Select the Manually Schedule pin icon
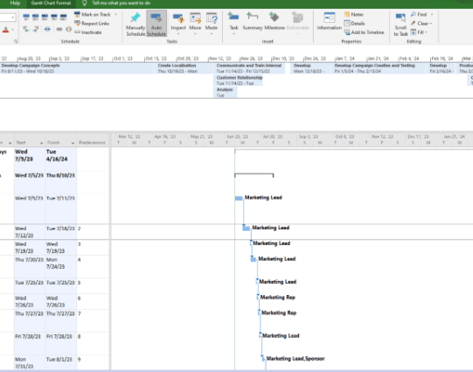Viewport: 473px width, 372px height. 135,17
